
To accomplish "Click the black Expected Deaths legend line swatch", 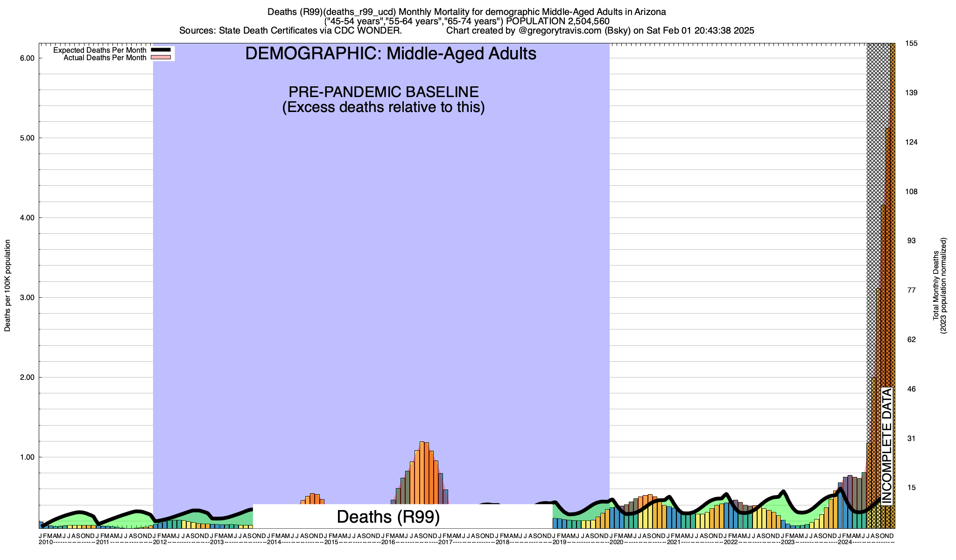I will click(x=161, y=50).
